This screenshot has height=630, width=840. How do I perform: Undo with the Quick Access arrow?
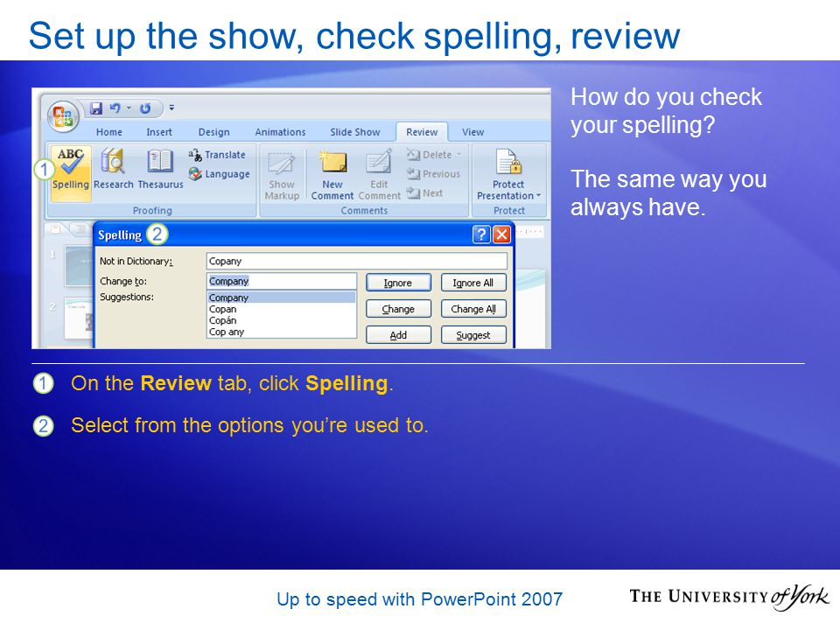115,108
